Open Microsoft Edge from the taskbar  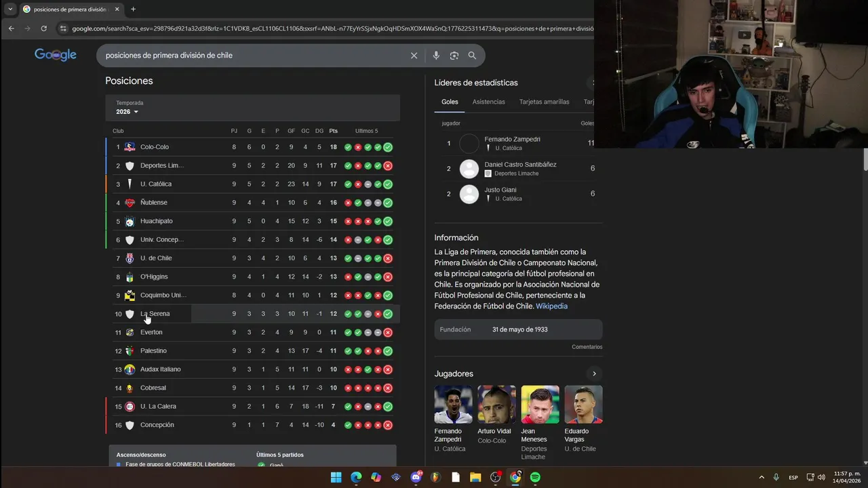pos(356,477)
